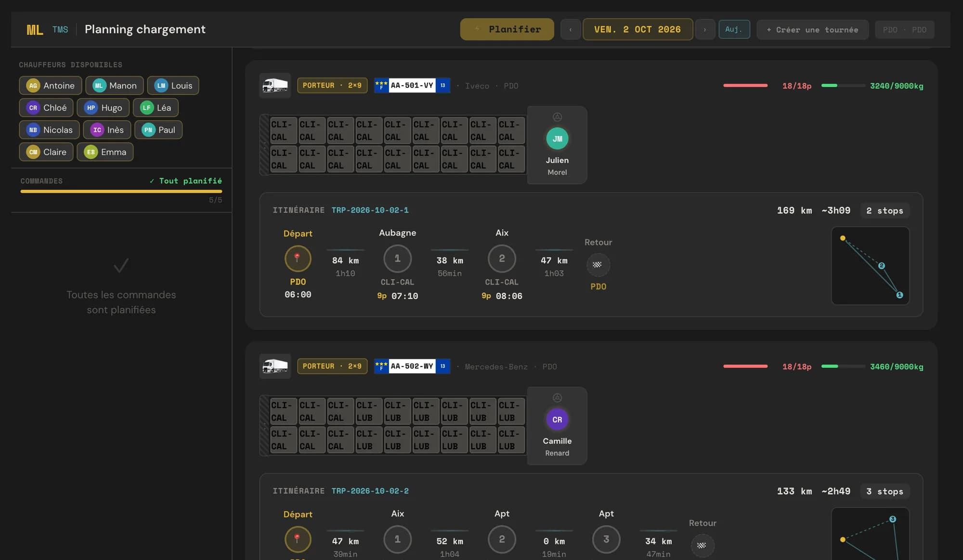Jump to today with Auj. button
The image size is (963, 560).
pyautogui.click(x=734, y=29)
